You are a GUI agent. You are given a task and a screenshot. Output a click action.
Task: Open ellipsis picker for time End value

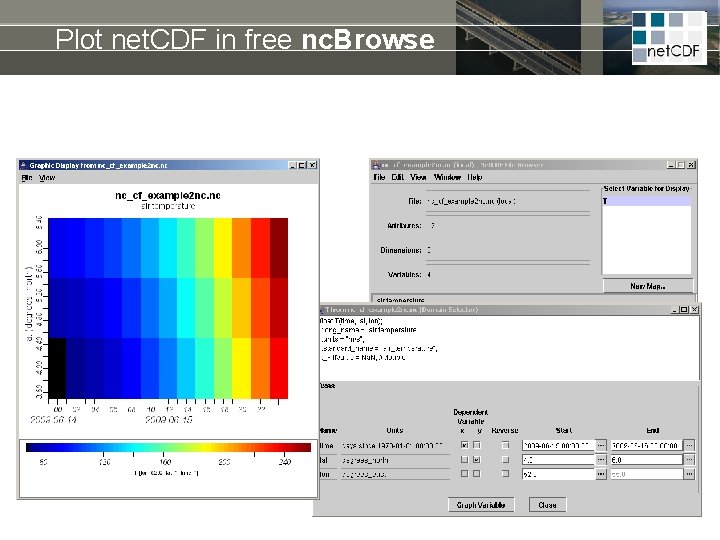pos(689,445)
